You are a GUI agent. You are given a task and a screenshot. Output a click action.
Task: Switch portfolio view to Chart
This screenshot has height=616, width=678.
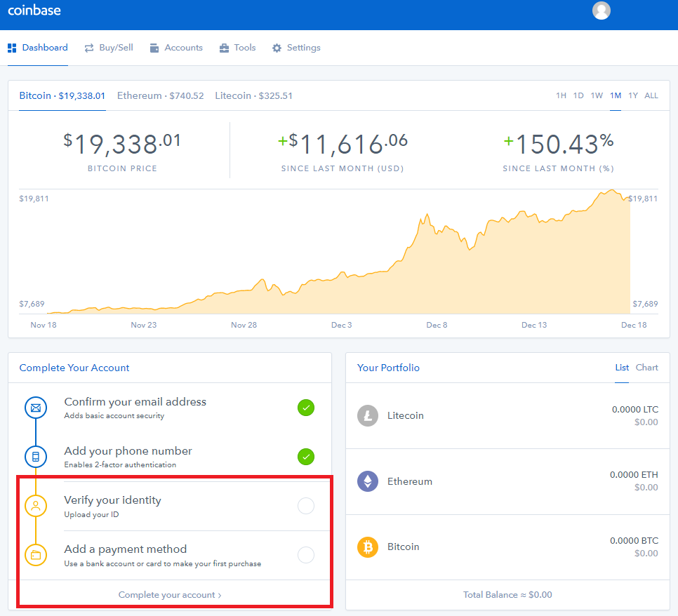coord(646,368)
